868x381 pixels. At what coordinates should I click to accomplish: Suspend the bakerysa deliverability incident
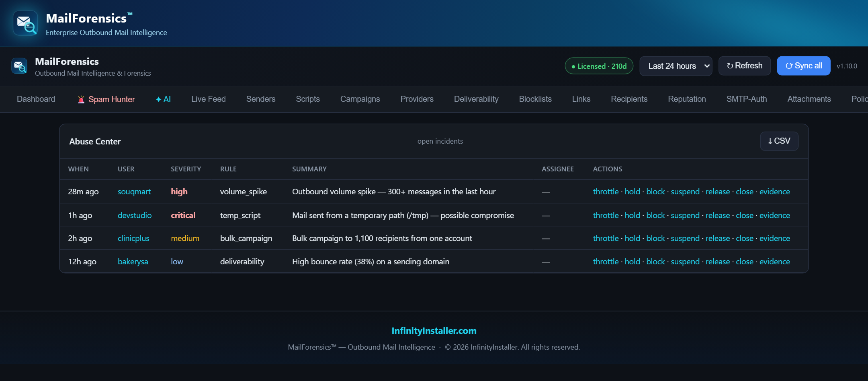(685, 262)
